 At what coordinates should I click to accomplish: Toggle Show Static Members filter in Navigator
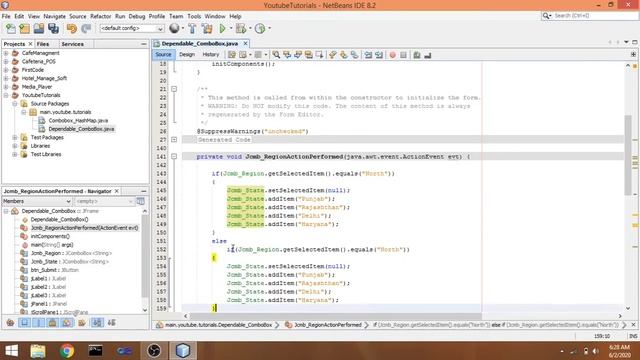click(x=38, y=323)
